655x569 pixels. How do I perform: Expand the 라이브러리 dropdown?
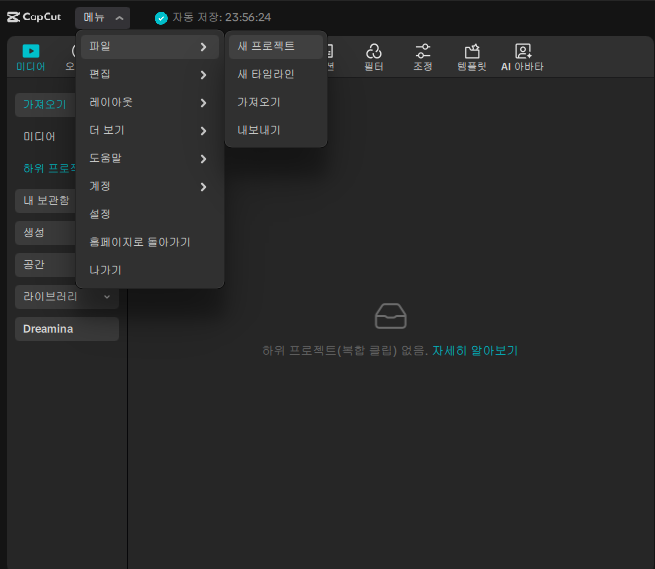tap(67, 297)
